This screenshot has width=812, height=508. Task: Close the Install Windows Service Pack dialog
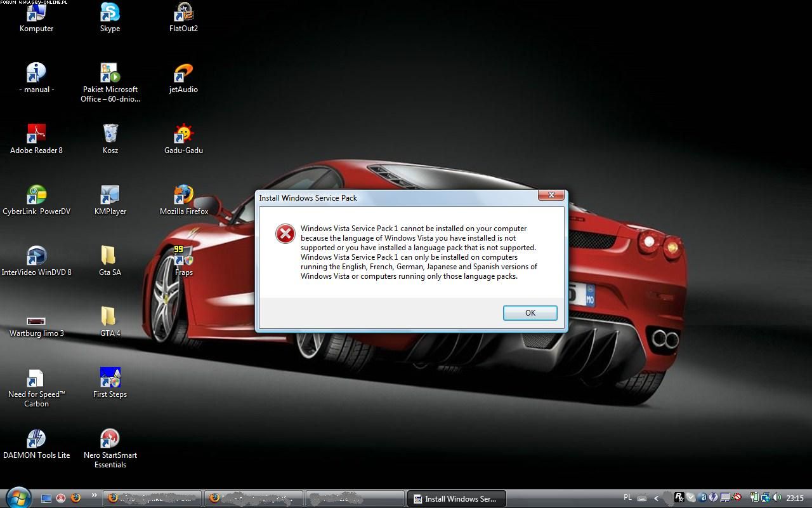tap(551, 196)
